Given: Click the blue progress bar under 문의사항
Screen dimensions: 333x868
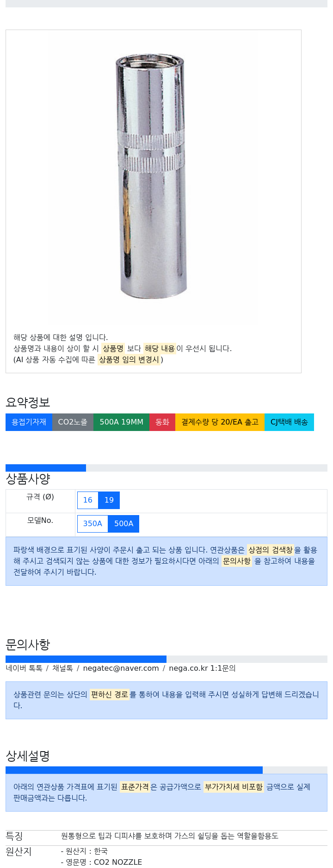Looking at the screenshot, I should (86, 659).
